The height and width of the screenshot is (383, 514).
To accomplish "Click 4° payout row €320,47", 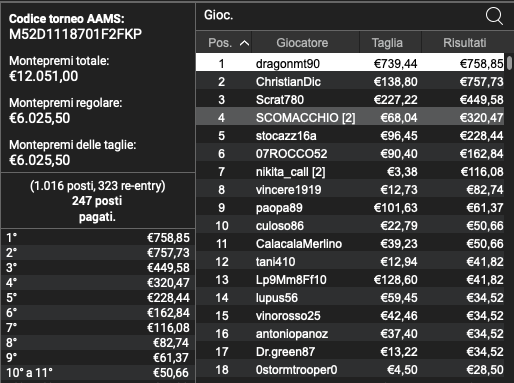I will point(98,283).
